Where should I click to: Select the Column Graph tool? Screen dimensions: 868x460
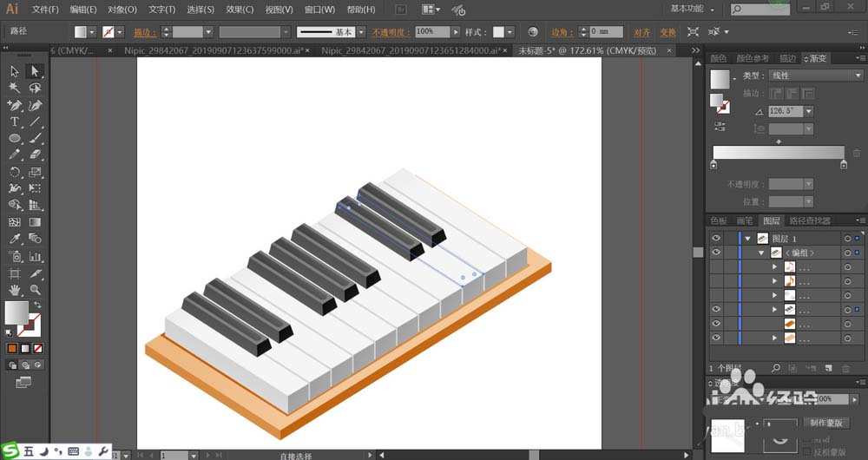point(35,256)
